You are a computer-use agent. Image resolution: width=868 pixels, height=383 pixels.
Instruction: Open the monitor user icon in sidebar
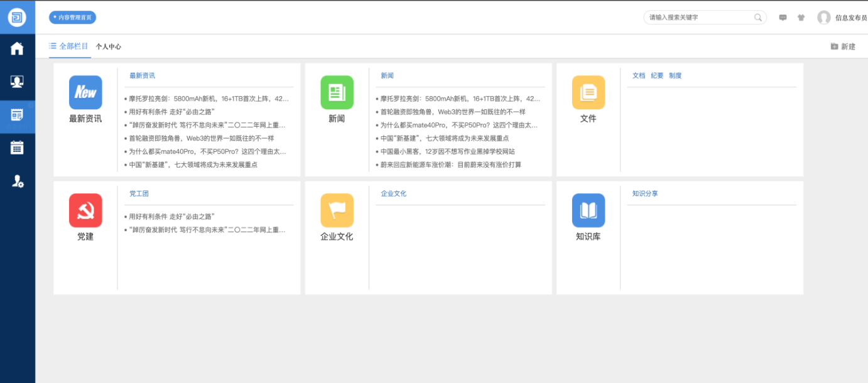click(17, 82)
